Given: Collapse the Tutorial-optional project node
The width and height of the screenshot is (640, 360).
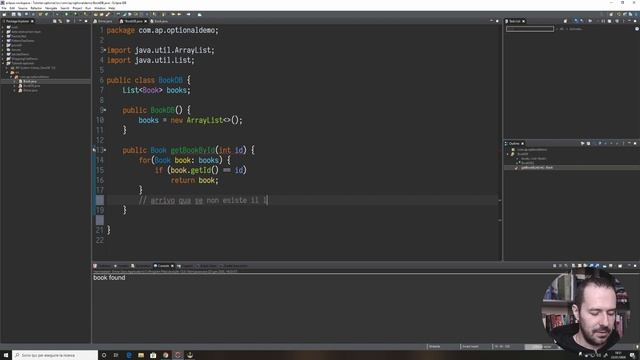Looking at the screenshot, I should [x=3, y=63].
